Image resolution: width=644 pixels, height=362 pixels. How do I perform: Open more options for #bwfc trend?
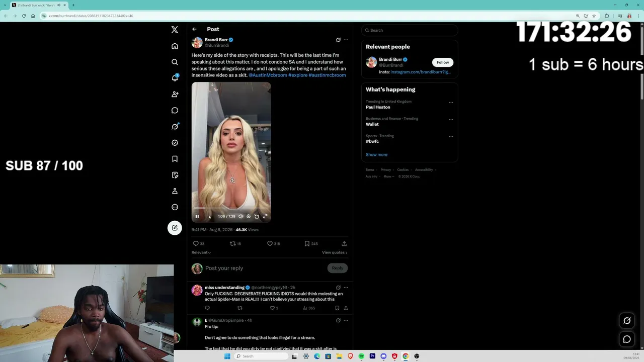point(451,136)
